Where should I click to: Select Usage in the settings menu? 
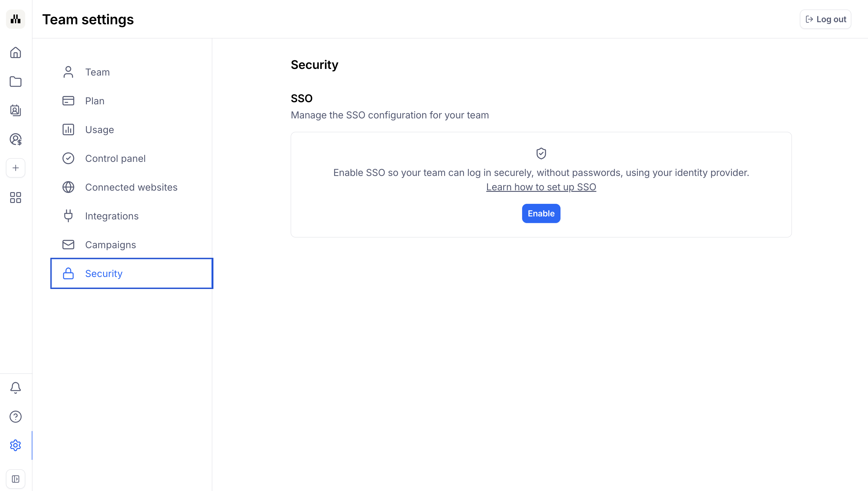(x=100, y=129)
